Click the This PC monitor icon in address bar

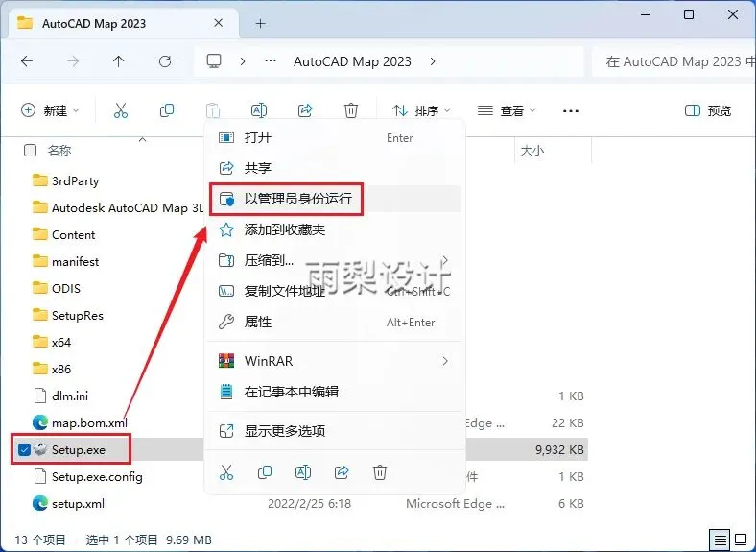(x=214, y=61)
